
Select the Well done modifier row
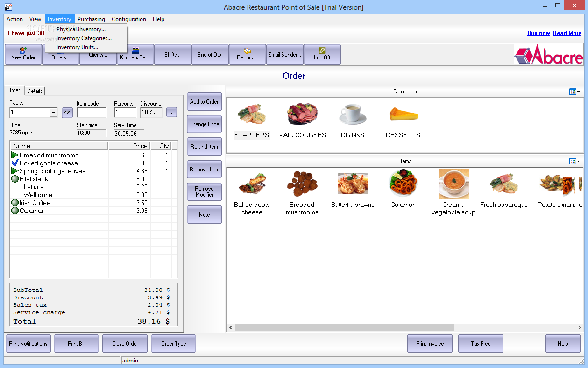pos(94,195)
